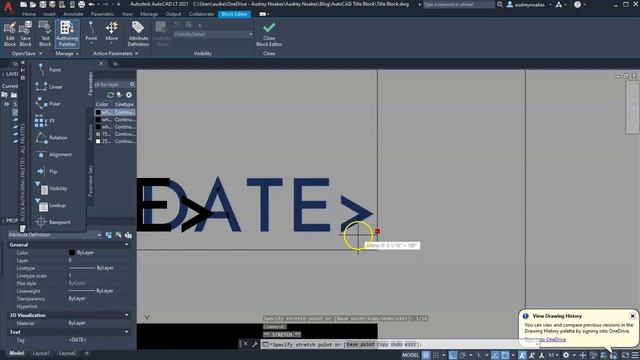Open the Quick Access toolbar customize arrow
This screenshot has width=640, height=360.
pyautogui.click(x=119, y=4)
